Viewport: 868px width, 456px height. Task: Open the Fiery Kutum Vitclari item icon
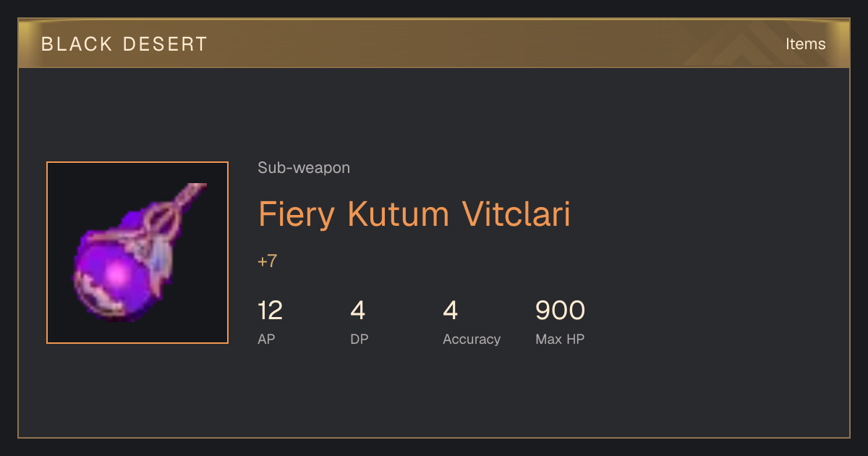pos(137,253)
